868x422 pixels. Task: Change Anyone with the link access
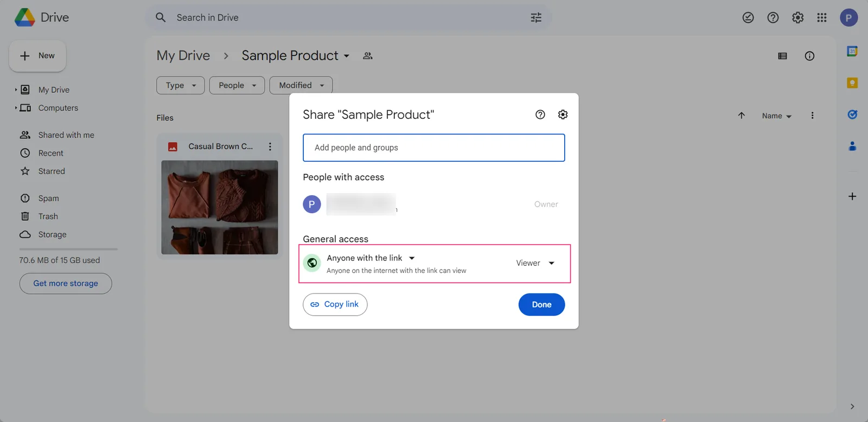pos(371,258)
